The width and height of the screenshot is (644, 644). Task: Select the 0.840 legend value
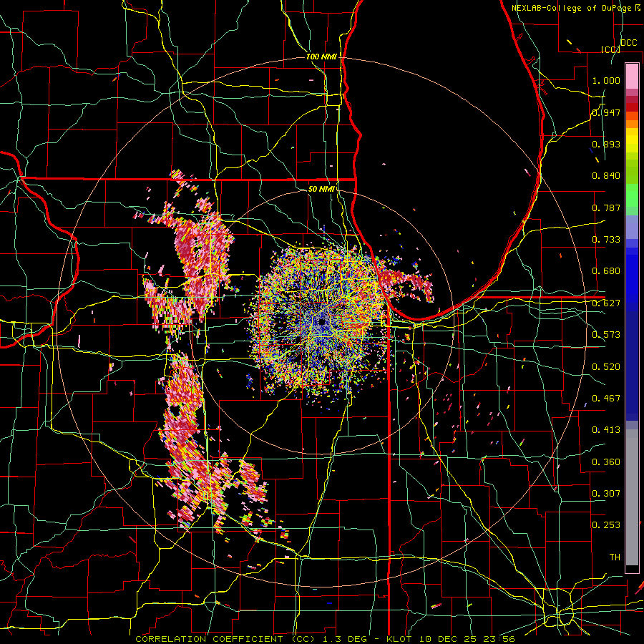click(606, 176)
